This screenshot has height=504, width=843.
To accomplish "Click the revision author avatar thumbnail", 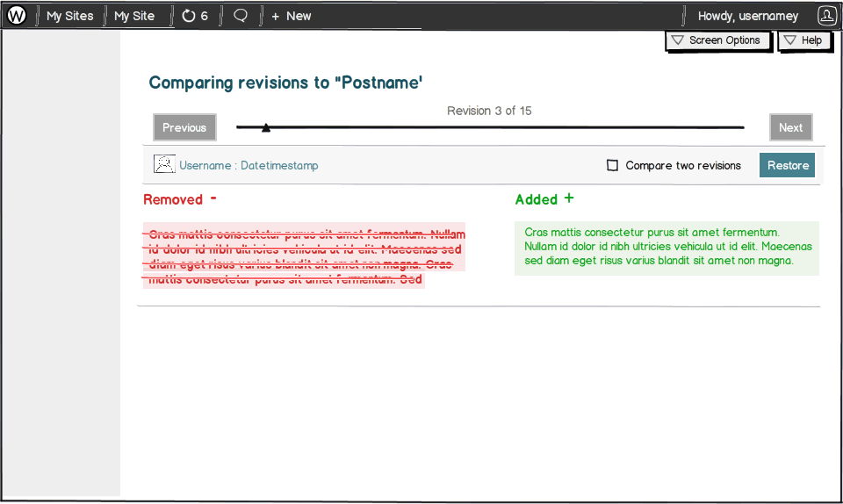I will [x=164, y=164].
